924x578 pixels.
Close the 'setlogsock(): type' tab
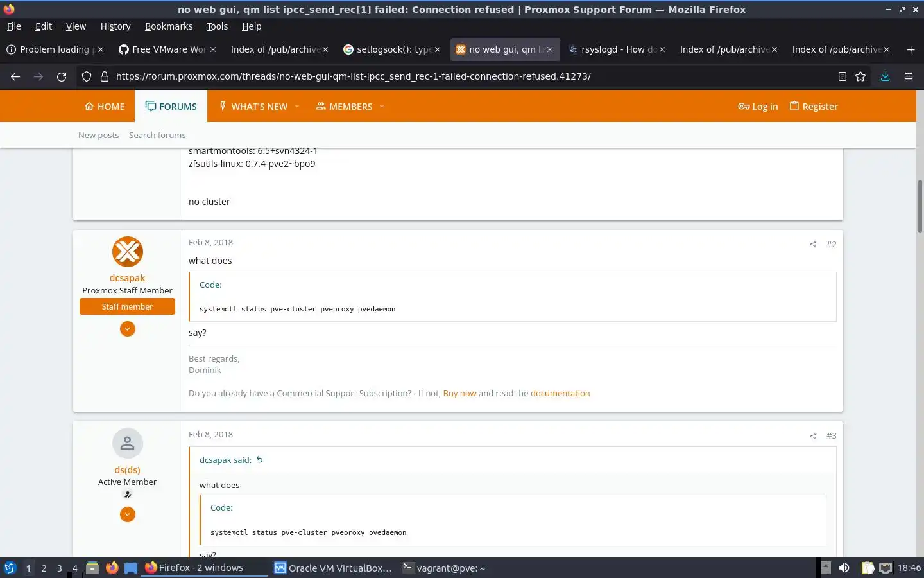pyautogui.click(x=438, y=49)
